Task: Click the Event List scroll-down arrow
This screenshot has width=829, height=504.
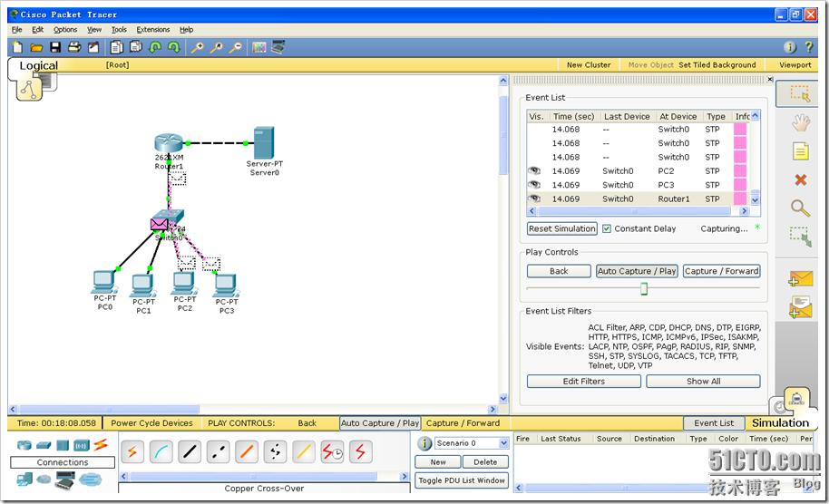Action: (755, 200)
